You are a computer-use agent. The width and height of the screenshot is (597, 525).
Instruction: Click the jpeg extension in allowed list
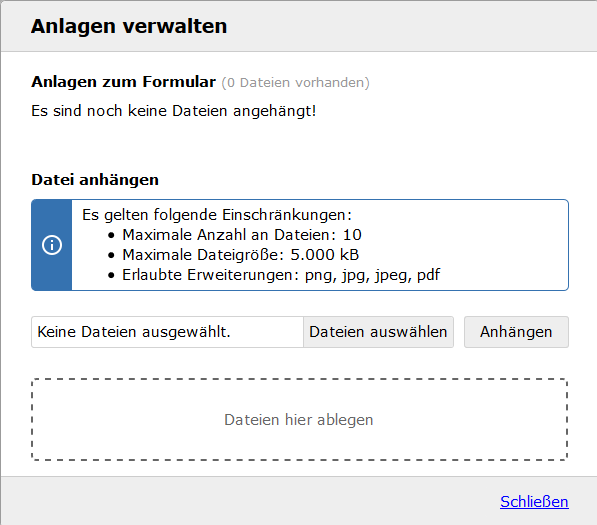coord(393,276)
